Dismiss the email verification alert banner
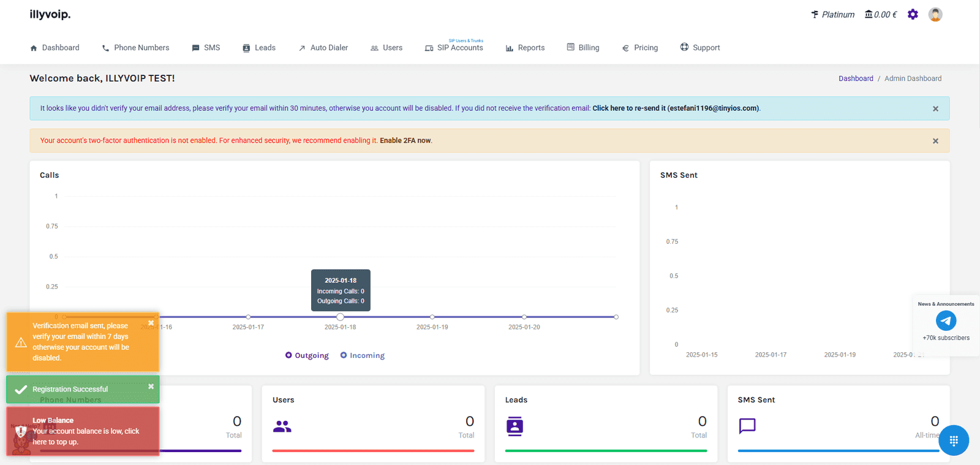This screenshot has width=980, height=465. pos(935,109)
